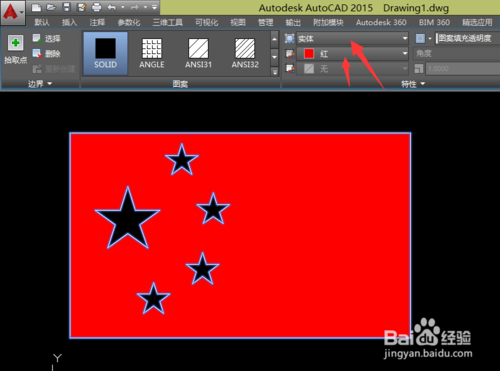Click the red hatch color swatch

click(309, 53)
